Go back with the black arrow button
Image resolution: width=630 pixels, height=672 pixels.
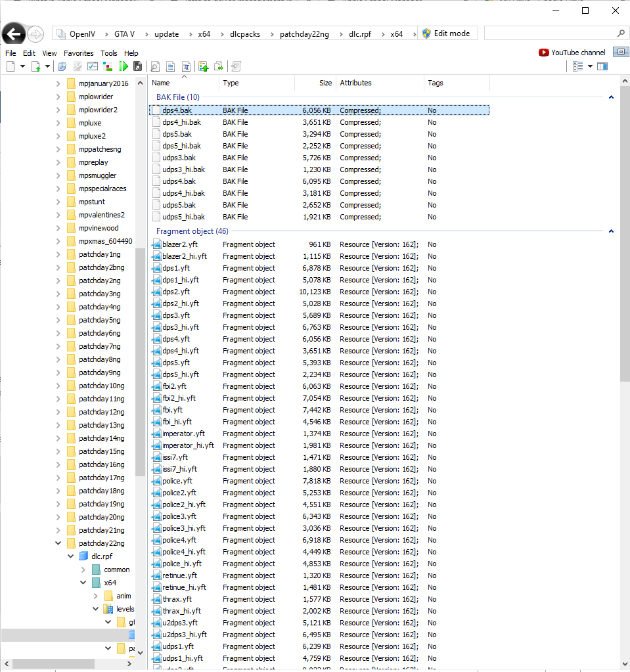(14, 34)
